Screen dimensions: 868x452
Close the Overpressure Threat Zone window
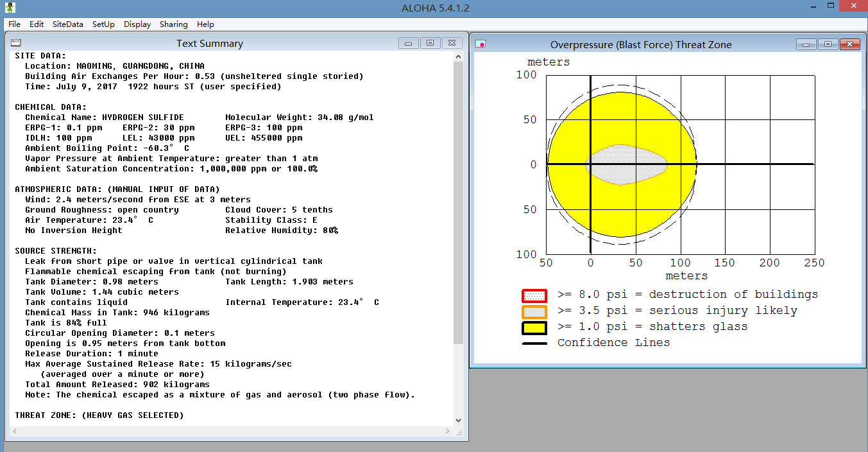point(849,44)
